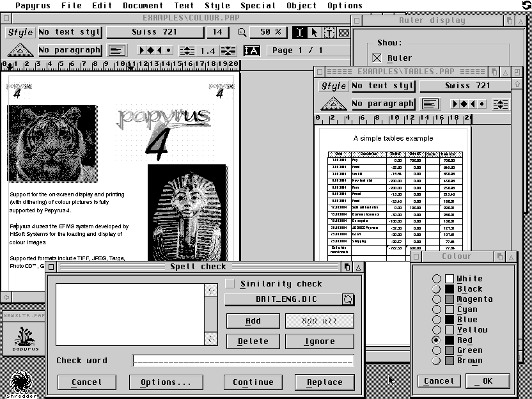Select the text cursor I-beam tool

(x=300, y=32)
